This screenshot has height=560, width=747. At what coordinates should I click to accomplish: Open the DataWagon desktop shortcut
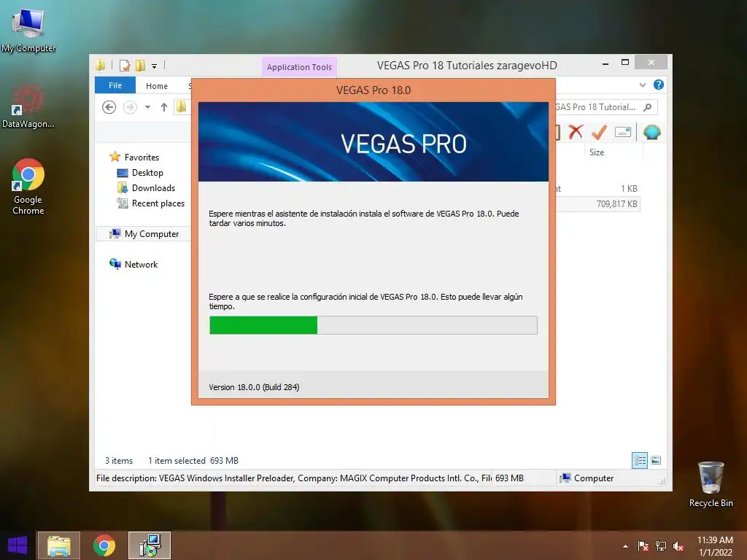[x=28, y=106]
